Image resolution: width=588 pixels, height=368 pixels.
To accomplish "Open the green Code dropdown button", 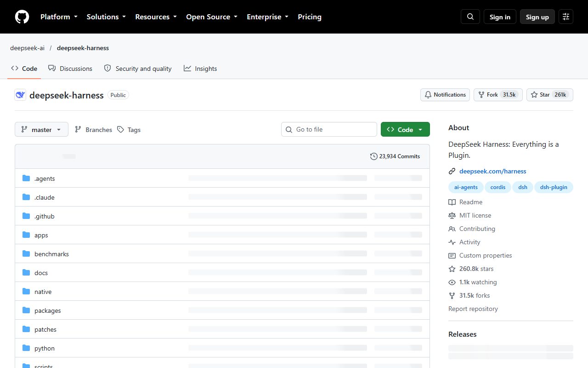I will (x=405, y=130).
